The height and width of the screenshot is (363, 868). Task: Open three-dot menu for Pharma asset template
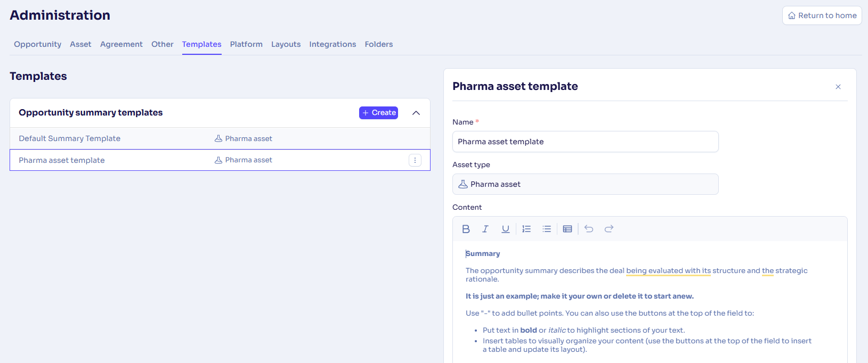415,160
